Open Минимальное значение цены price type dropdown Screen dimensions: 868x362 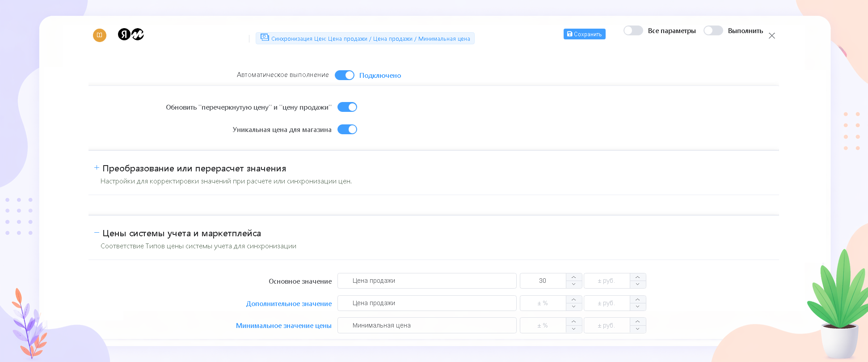click(427, 325)
